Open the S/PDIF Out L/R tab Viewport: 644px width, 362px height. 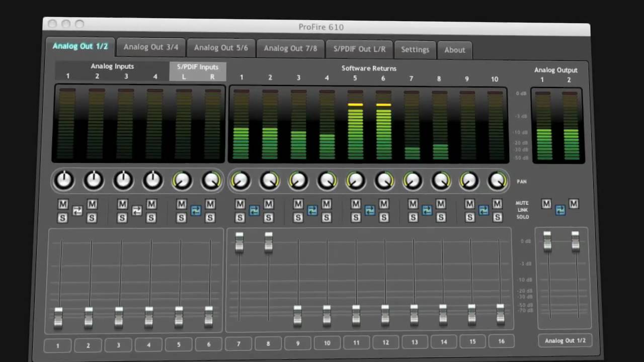point(359,49)
